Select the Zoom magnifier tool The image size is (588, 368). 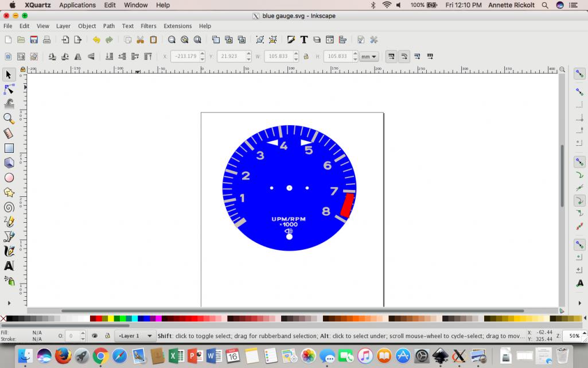coord(9,118)
